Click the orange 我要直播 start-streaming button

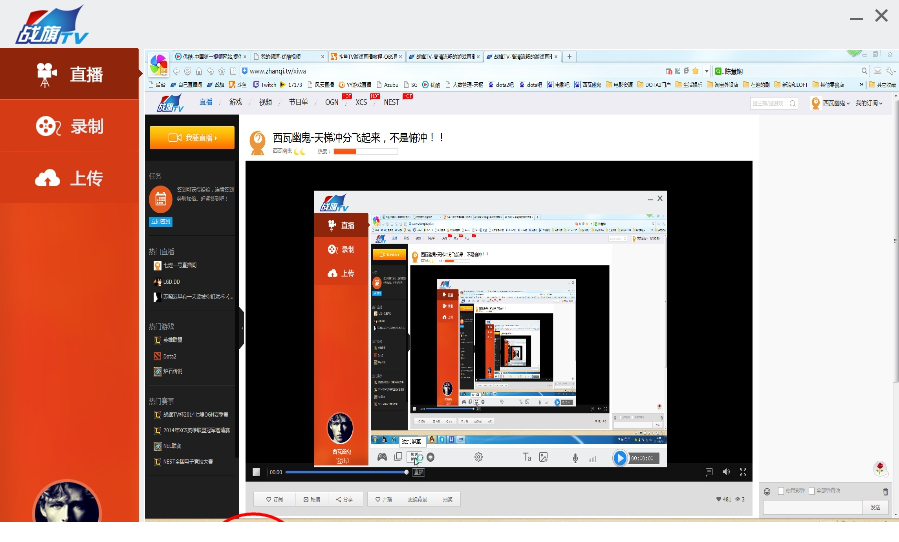192,138
